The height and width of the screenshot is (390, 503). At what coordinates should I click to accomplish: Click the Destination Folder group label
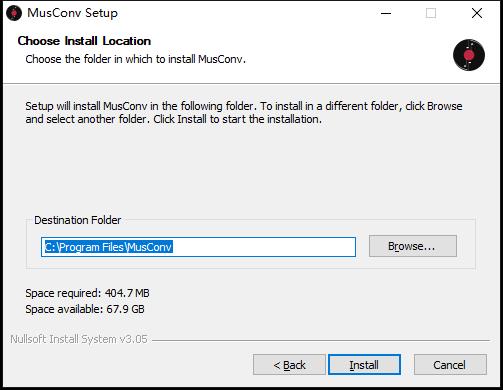pos(78,220)
